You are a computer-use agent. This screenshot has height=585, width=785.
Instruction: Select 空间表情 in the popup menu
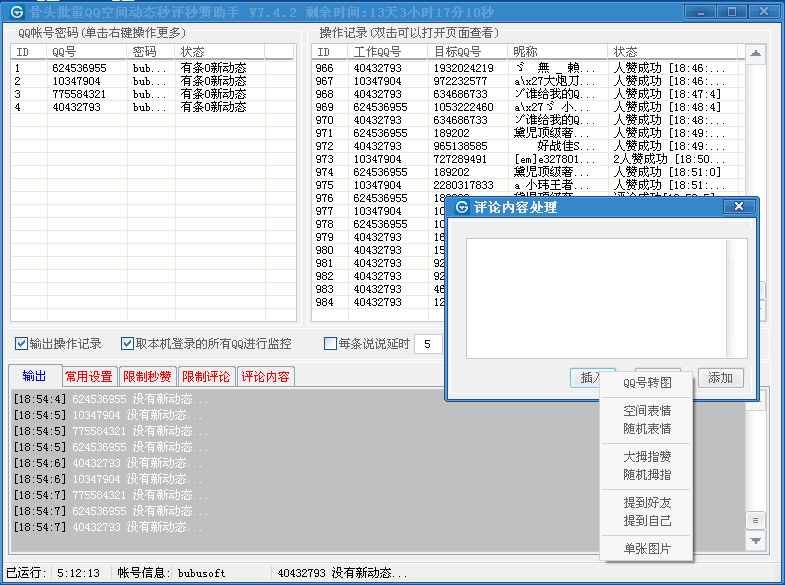tap(647, 411)
